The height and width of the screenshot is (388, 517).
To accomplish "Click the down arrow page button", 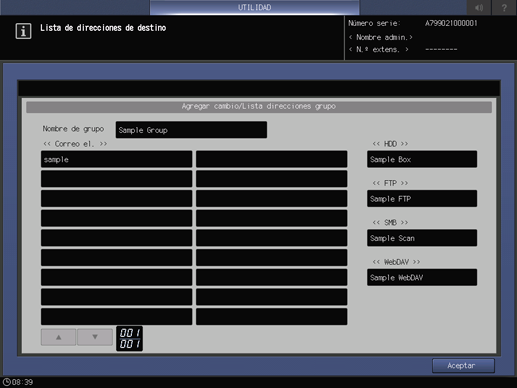I will [x=95, y=337].
